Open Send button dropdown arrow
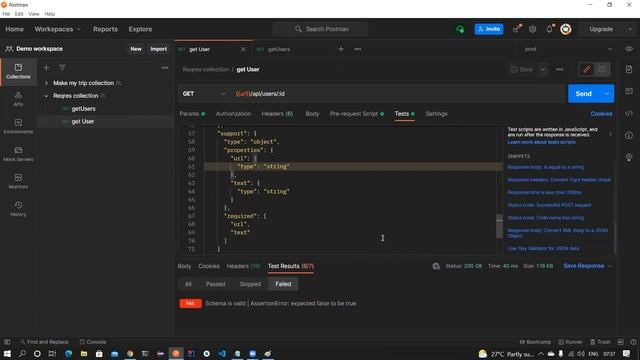 [x=607, y=94]
